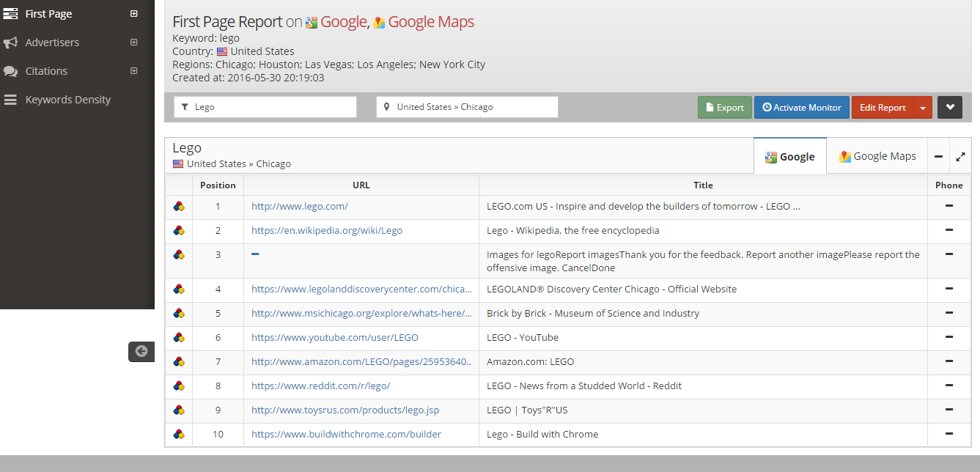The image size is (980, 472).
Task: Open the http://www.lego.com/ link
Action: [x=300, y=207]
